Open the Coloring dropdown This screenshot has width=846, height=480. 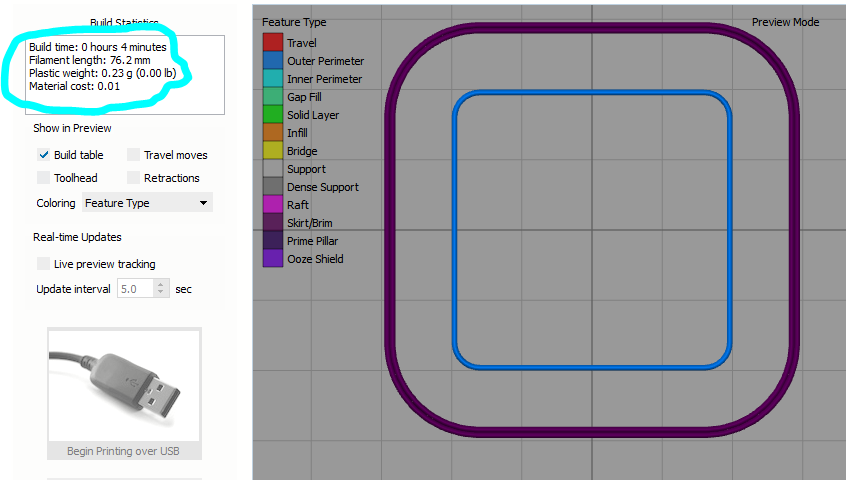(147, 203)
